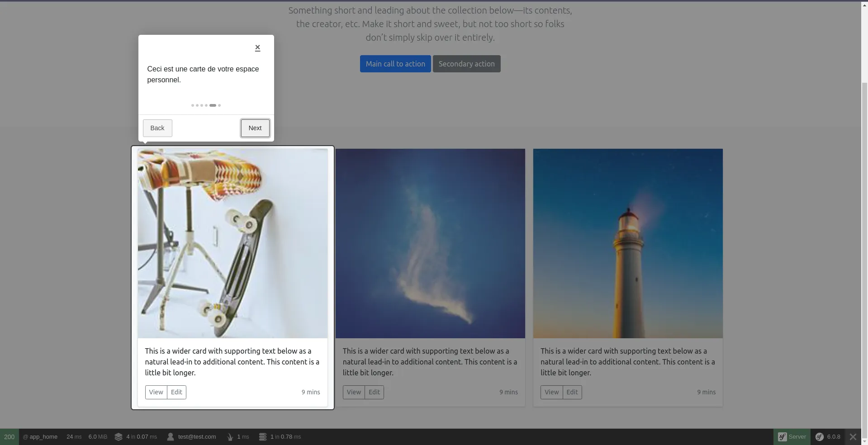Close the tour popup with the X
The image size is (868, 445).
[257, 47]
